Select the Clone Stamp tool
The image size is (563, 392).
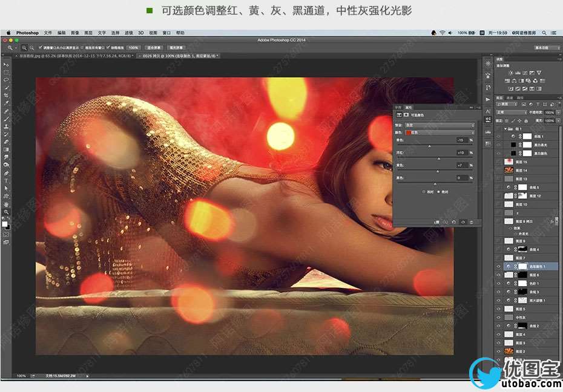[x=6, y=126]
